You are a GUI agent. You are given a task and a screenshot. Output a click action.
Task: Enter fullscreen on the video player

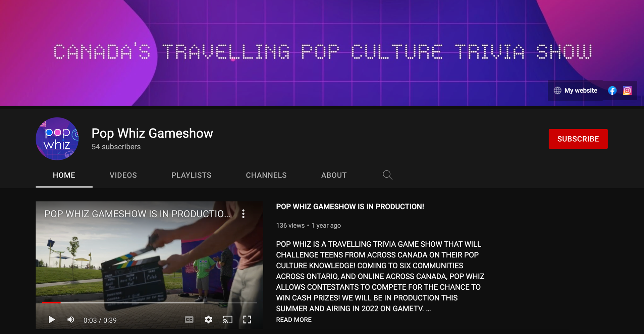247,320
